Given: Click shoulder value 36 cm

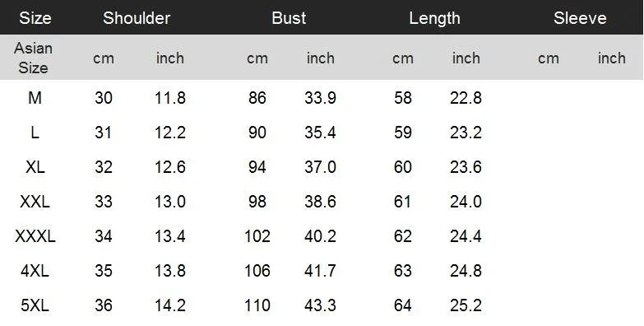Looking at the screenshot, I should tap(103, 305).
